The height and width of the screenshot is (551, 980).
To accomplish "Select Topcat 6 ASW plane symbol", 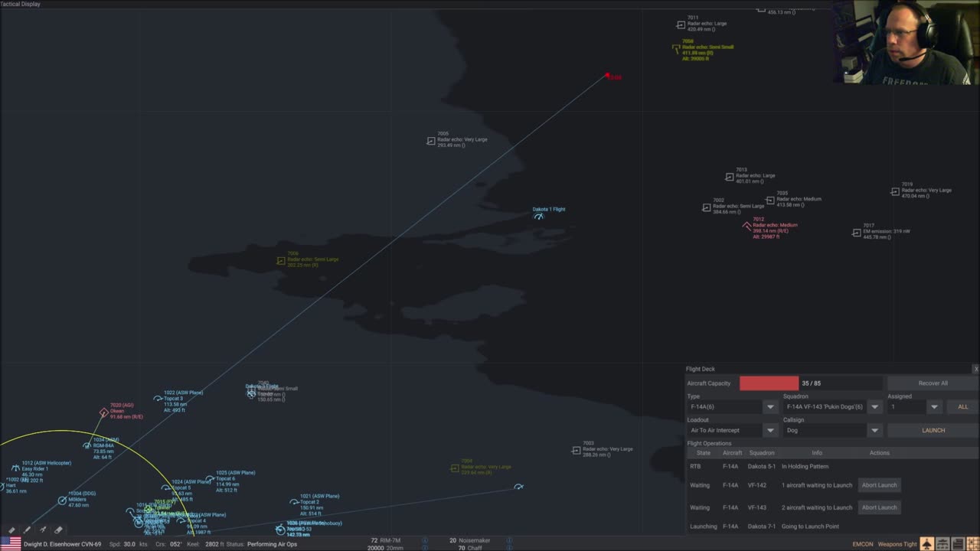I will 210,479.
